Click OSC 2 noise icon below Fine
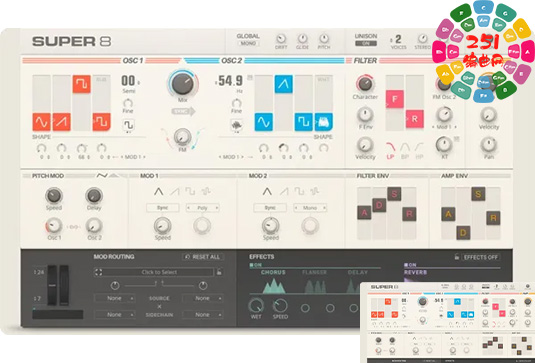Screen dimensions: 535x363 (x=236, y=125)
